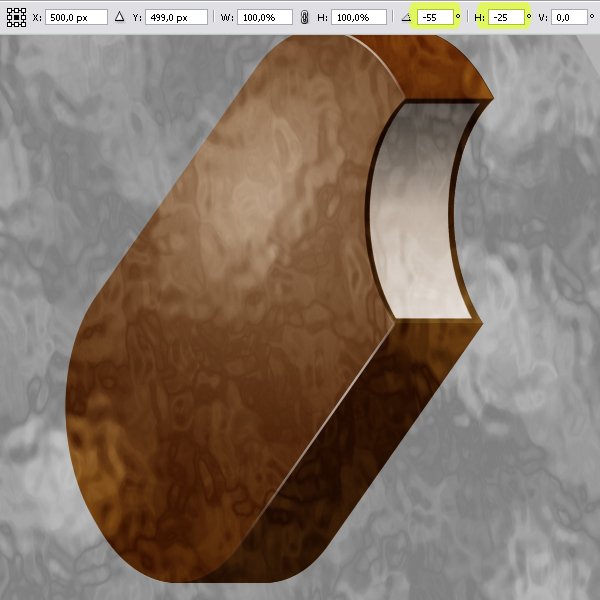
Task: Select the H height field 100,0%
Action: [359, 18]
